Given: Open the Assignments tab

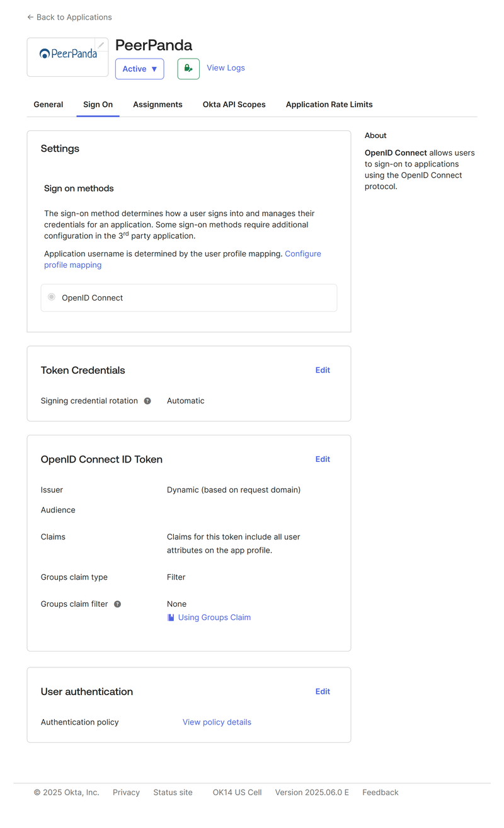Looking at the screenshot, I should 157,105.
